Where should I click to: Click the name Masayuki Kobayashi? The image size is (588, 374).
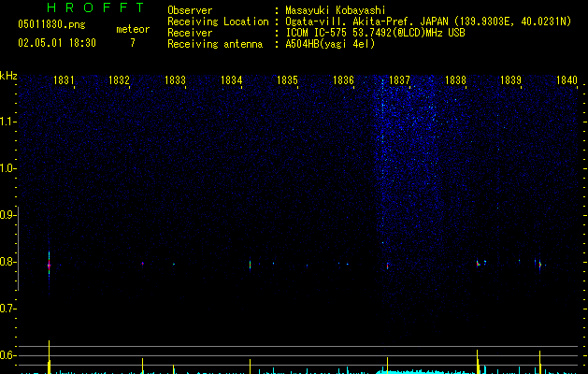click(x=336, y=10)
